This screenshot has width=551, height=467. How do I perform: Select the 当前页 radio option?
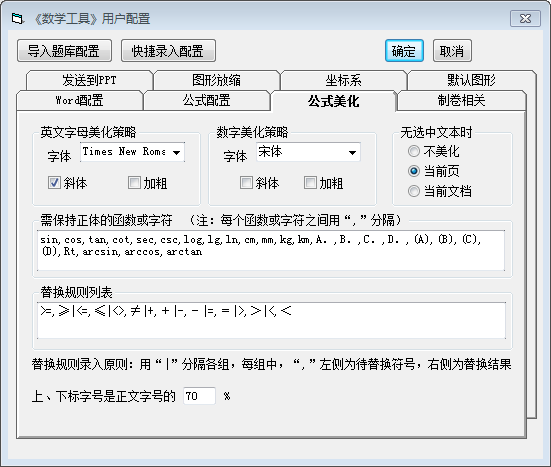[x=414, y=171]
